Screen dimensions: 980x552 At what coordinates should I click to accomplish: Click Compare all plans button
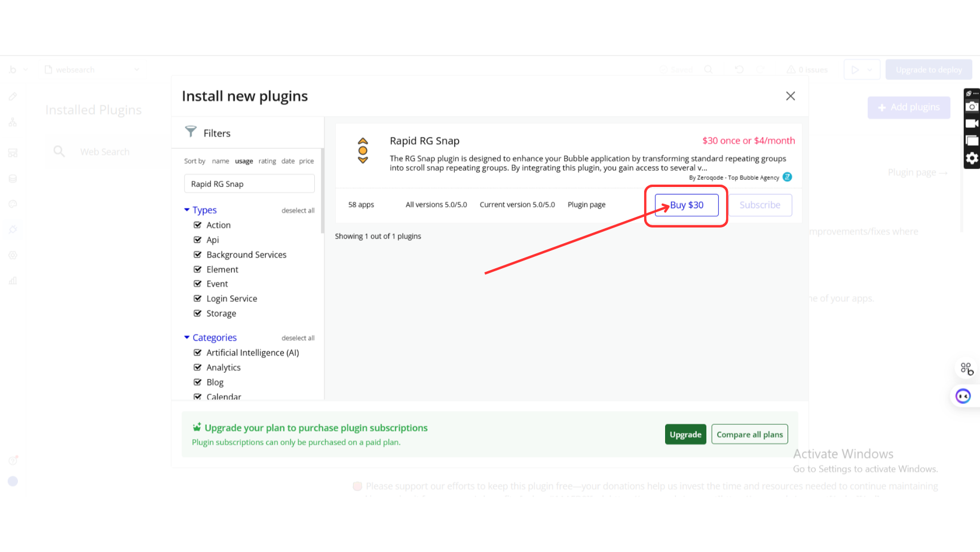pyautogui.click(x=749, y=434)
